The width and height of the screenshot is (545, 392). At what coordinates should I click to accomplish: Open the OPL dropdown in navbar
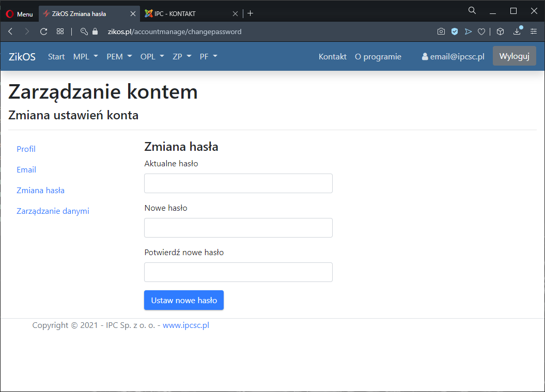point(152,57)
